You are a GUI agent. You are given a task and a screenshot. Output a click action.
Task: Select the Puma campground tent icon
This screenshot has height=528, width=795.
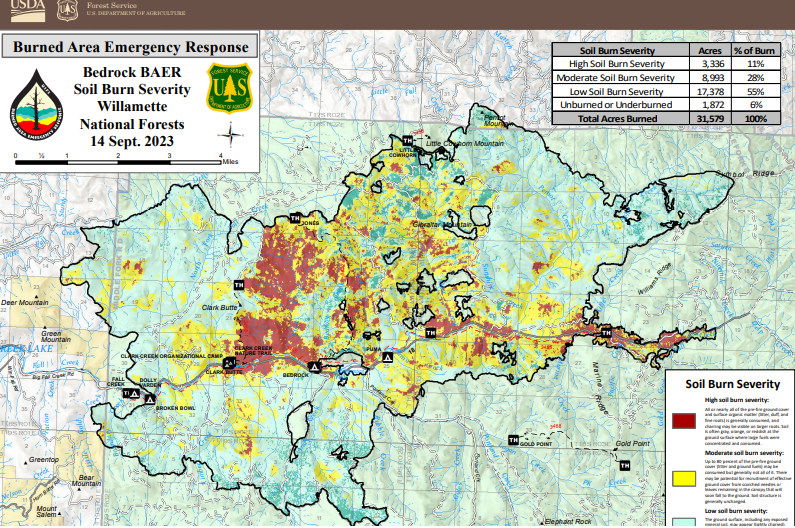(x=386, y=356)
